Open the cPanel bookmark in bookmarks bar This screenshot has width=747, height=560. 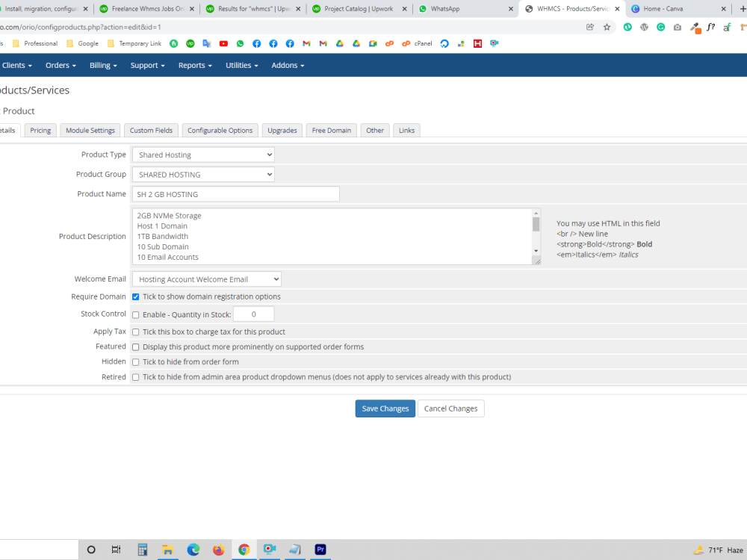click(417, 43)
